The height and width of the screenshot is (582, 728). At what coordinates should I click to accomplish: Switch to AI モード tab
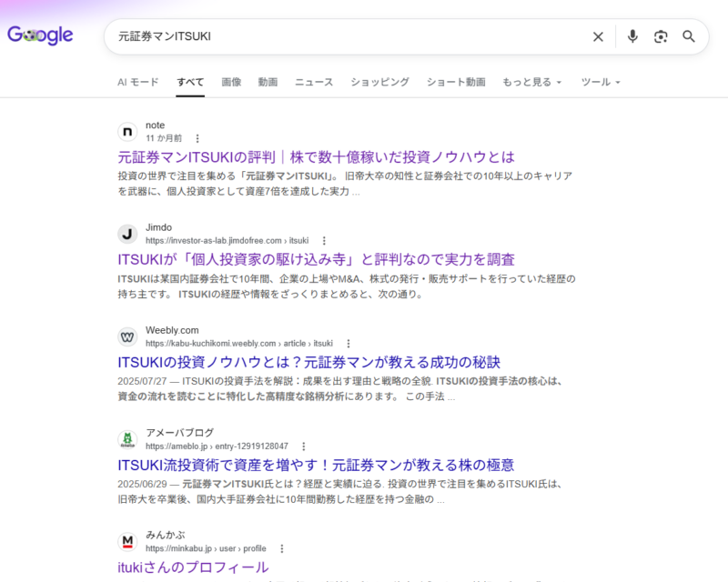point(138,82)
